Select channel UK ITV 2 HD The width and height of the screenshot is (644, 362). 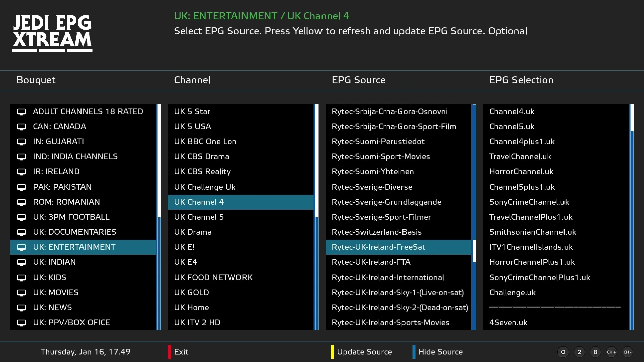click(x=240, y=323)
